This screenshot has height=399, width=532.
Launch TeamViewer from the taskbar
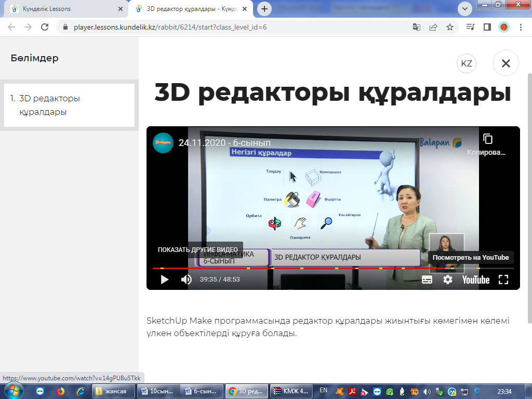(40, 391)
